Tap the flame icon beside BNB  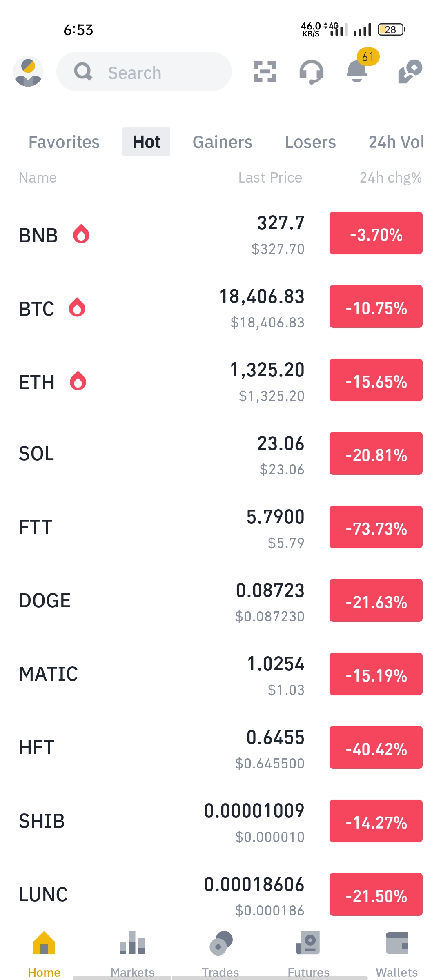click(81, 234)
